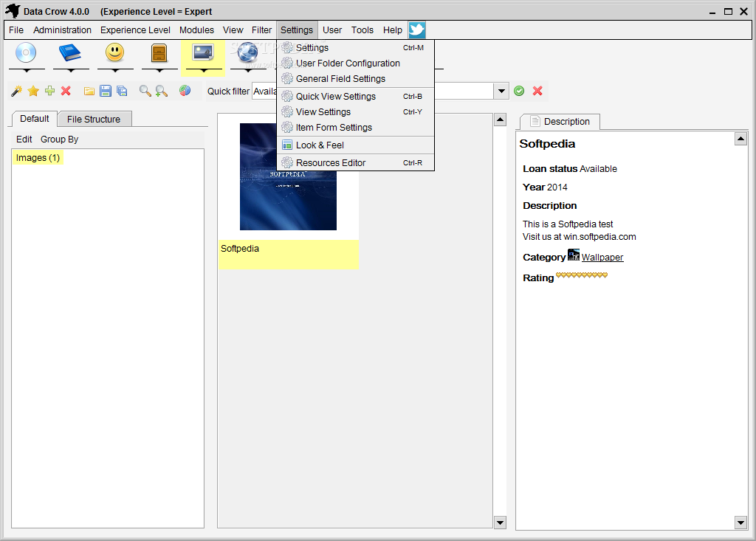756x541 pixels.
Task: Choose Item Form Settings
Action: coord(356,127)
